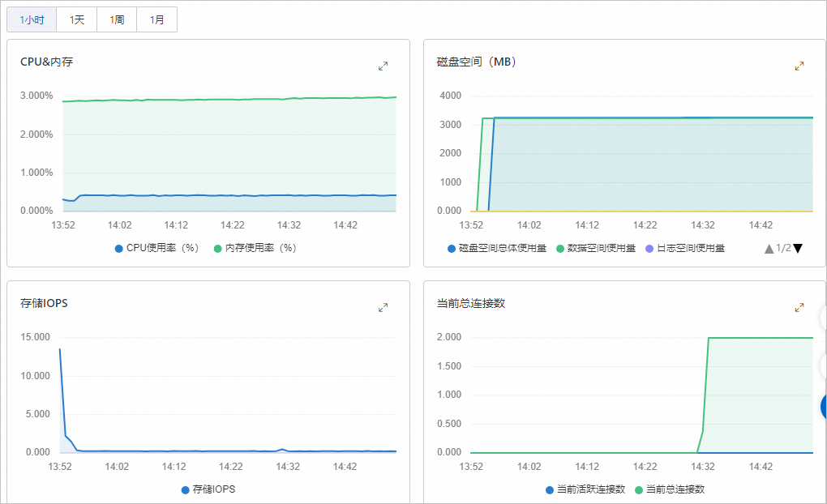Hide the 数据空间使用量 series

[x=595, y=248]
